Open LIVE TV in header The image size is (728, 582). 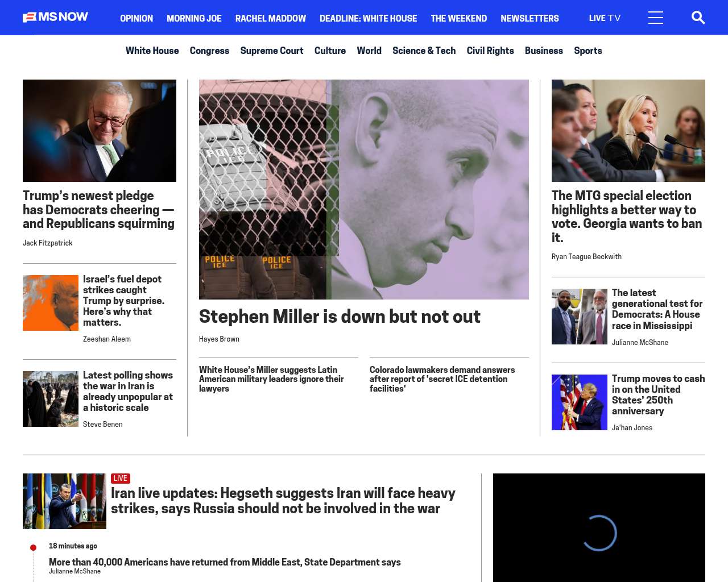(x=605, y=18)
